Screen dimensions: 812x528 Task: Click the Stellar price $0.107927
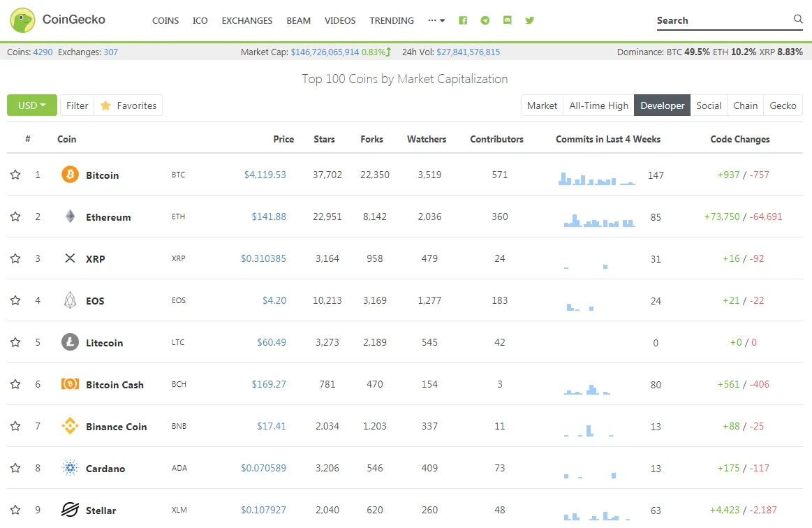click(x=263, y=510)
